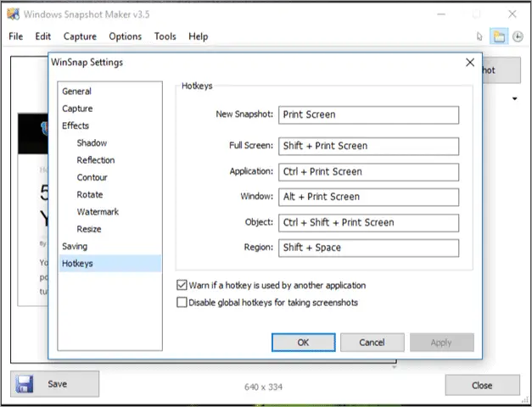Click the WinSnap Settings dialog title
The width and height of the screenshot is (532, 407).
coord(87,63)
